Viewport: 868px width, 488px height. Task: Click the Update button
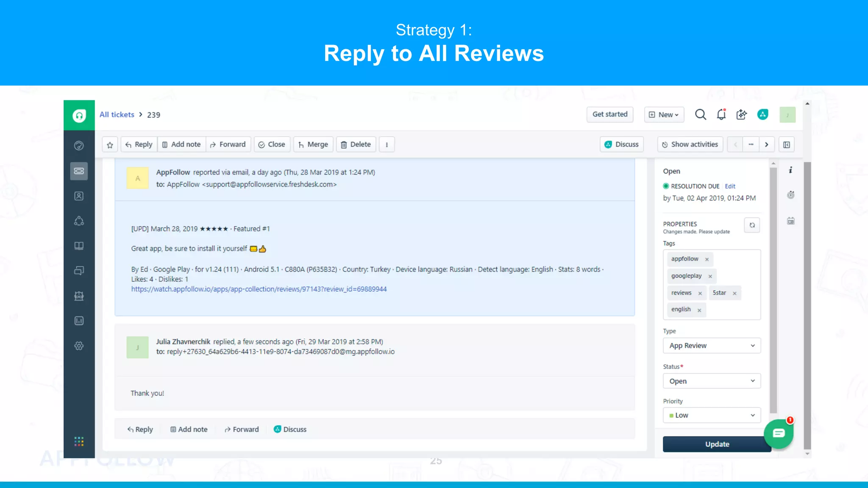pyautogui.click(x=717, y=444)
